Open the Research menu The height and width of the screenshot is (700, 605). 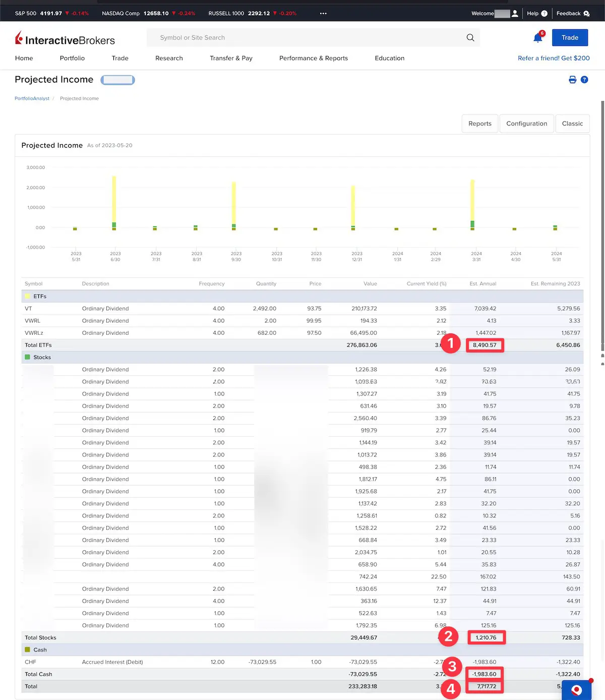click(169, 58)
